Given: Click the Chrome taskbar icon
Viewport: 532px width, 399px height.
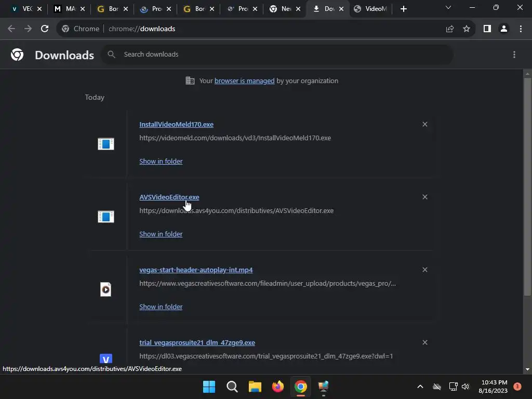Looking at the screenshot, I should tap(301, 387).
